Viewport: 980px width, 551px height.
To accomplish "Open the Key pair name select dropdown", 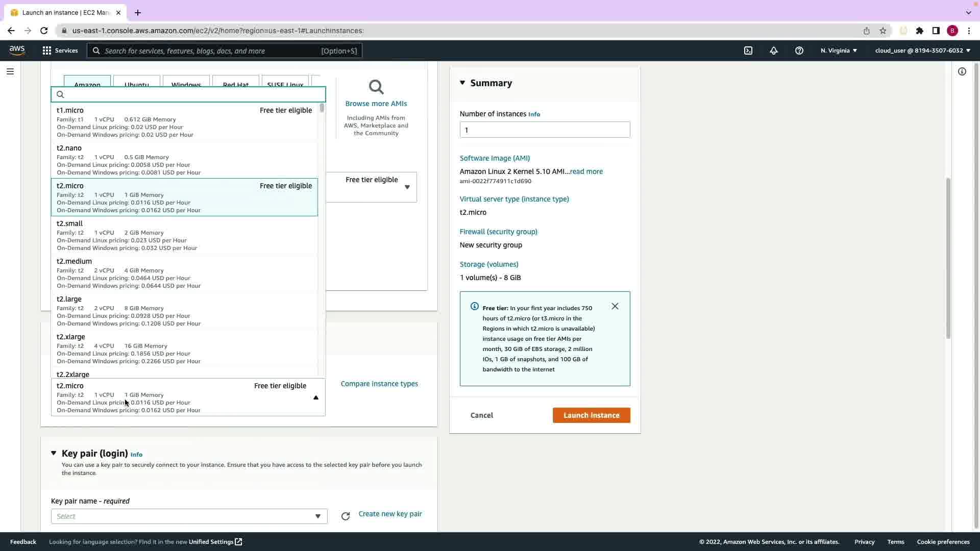I will coord(189,516).
